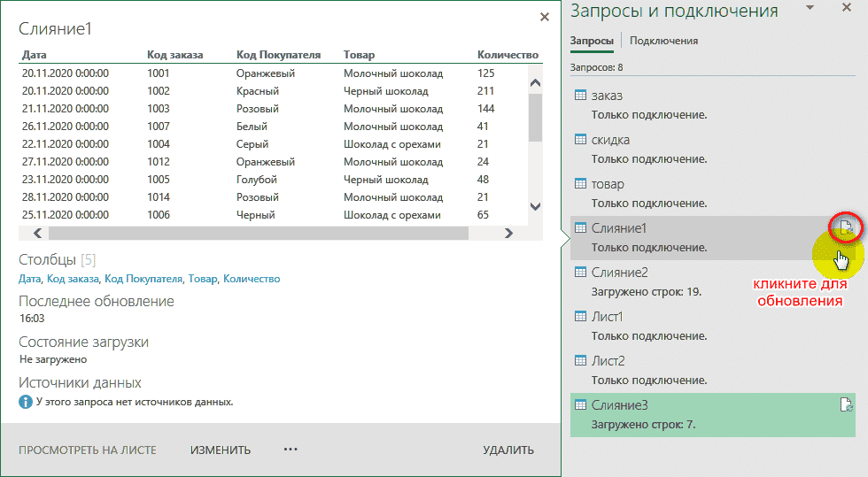Click the table icon of query заказ

(x=581, y=96)
